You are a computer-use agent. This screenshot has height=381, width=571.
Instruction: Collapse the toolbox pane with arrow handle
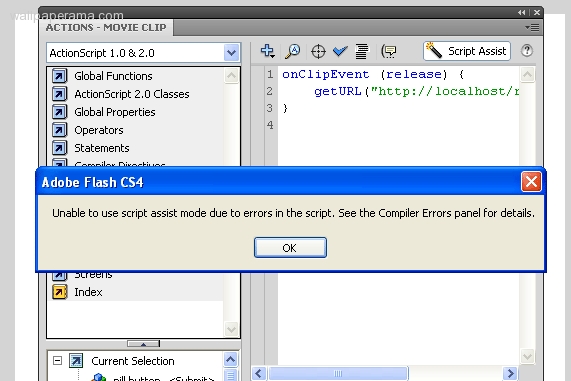click(143, 343)
